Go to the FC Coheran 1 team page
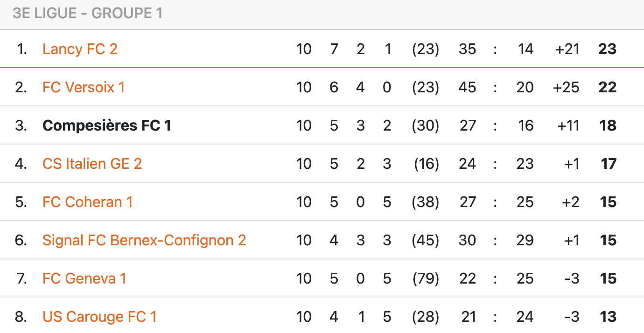This screenshot has height=333, width=644. (x=87, y=202)
